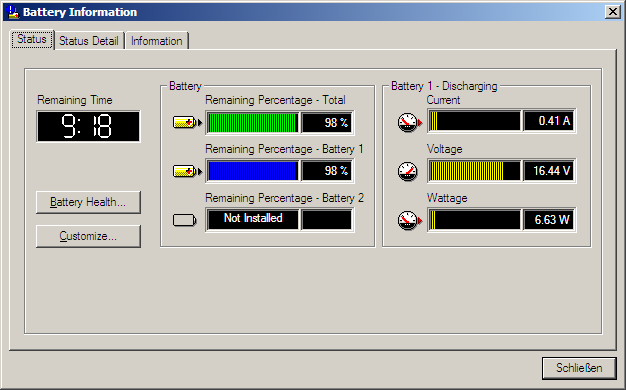Click the empty Battery 2 percentage box
This screenshot has width=626, height=390.
pyautogui.click(x=327, y=220)
